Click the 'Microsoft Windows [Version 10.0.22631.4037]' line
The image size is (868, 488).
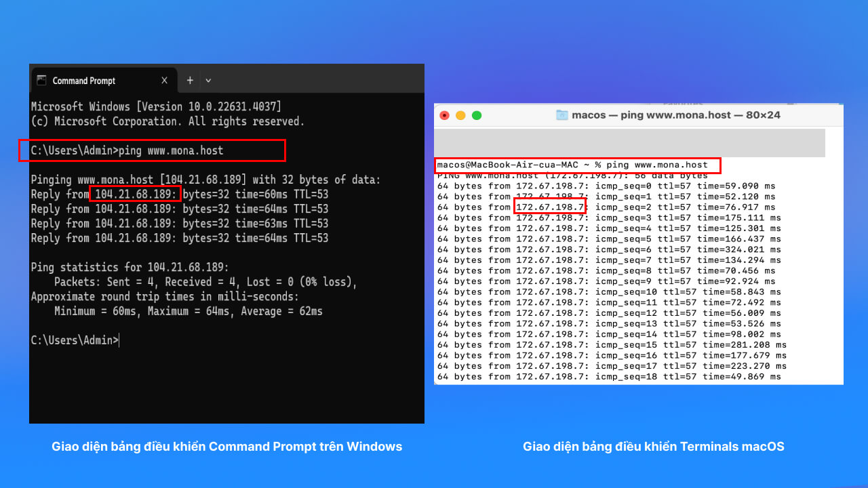156,106
